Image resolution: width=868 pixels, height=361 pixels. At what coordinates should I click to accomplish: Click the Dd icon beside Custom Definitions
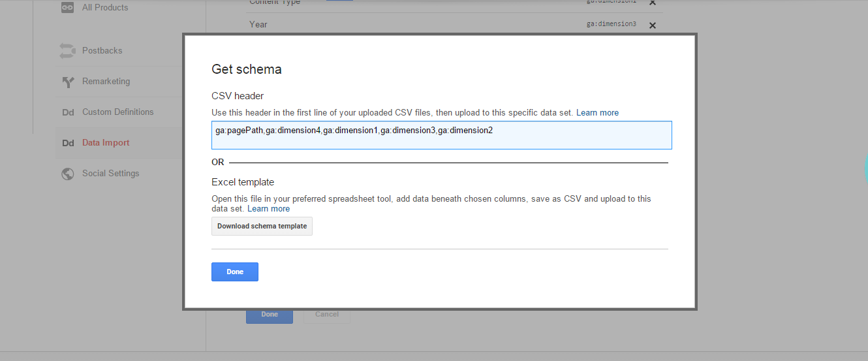pyautogui.click(x=68, y=112)
